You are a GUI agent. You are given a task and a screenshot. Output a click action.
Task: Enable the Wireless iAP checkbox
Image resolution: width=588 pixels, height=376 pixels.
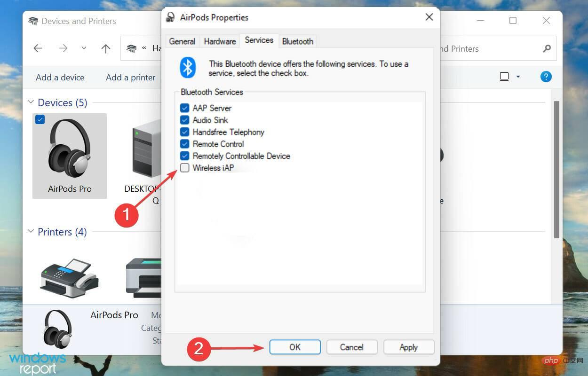point(185,168)
